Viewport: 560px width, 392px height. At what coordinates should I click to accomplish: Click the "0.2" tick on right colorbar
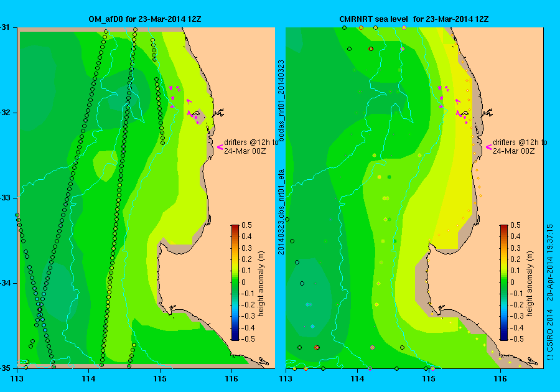[x=515, y=259]
